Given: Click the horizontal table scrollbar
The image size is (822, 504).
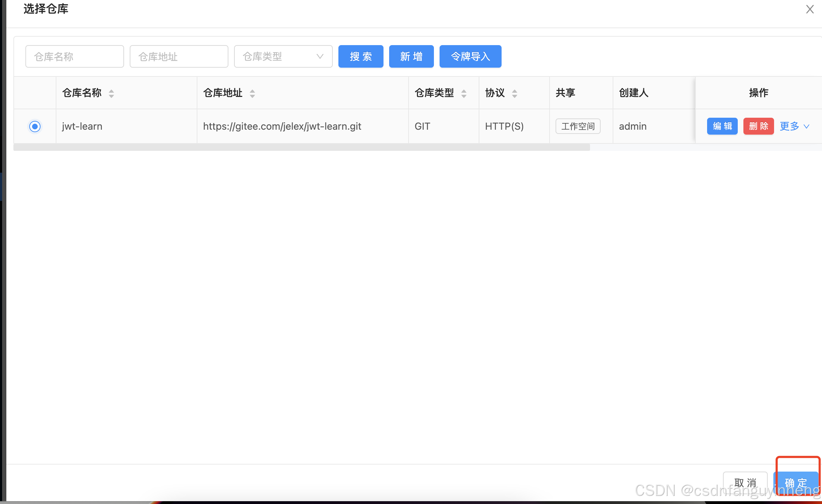Looking at the screenshot, I should point(302,147).
